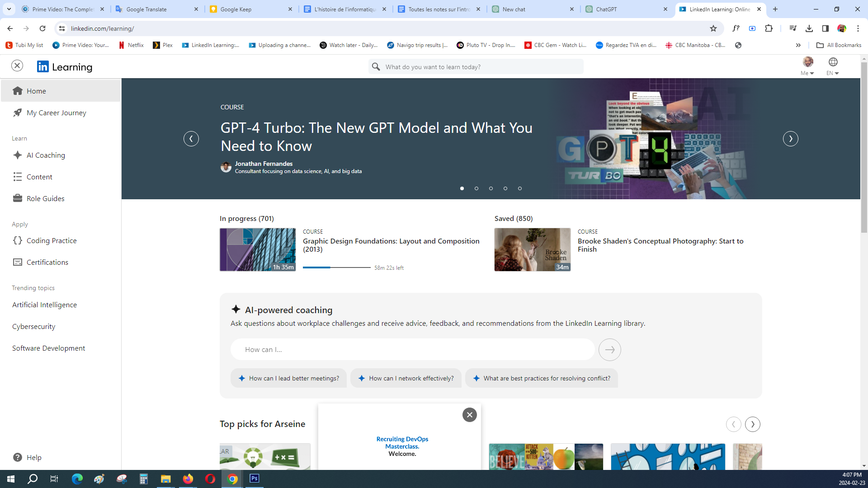Open Role Guides briefcase item

(45, 198)
